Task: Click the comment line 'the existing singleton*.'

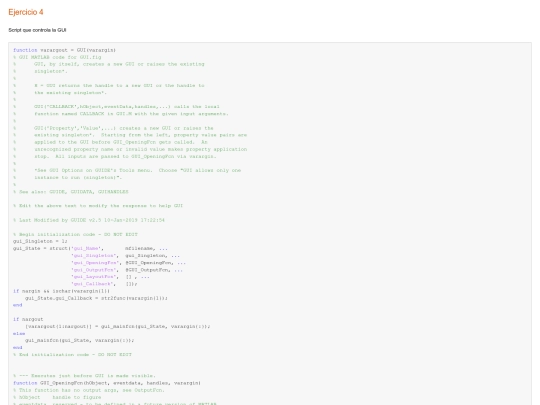Action: click(x=70, y=93)
